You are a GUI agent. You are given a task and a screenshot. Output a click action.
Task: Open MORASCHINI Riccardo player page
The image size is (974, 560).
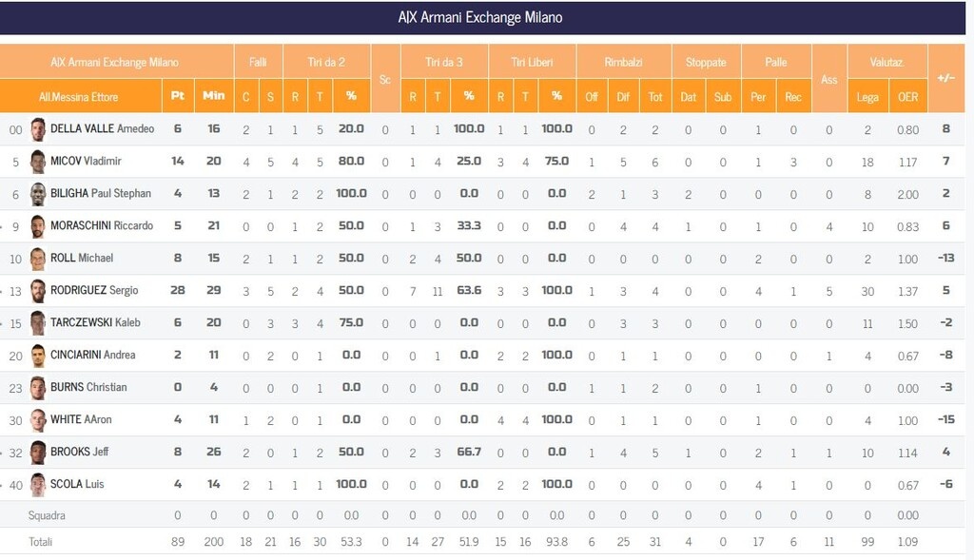tap(101, 226)
